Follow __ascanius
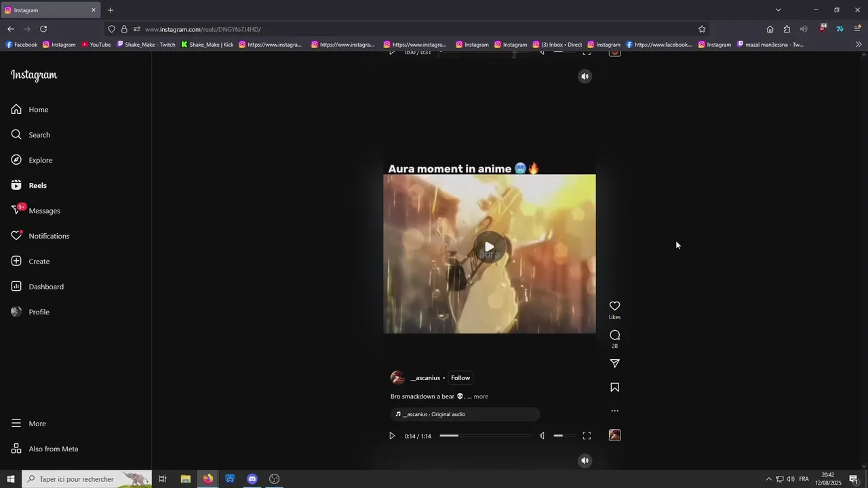Screen dimensions: 868x488 [460, 378]
